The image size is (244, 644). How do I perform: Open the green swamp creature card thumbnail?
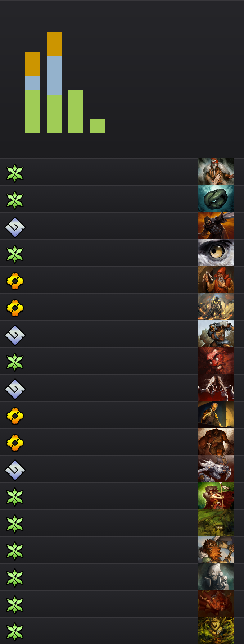tap(216, 523)
